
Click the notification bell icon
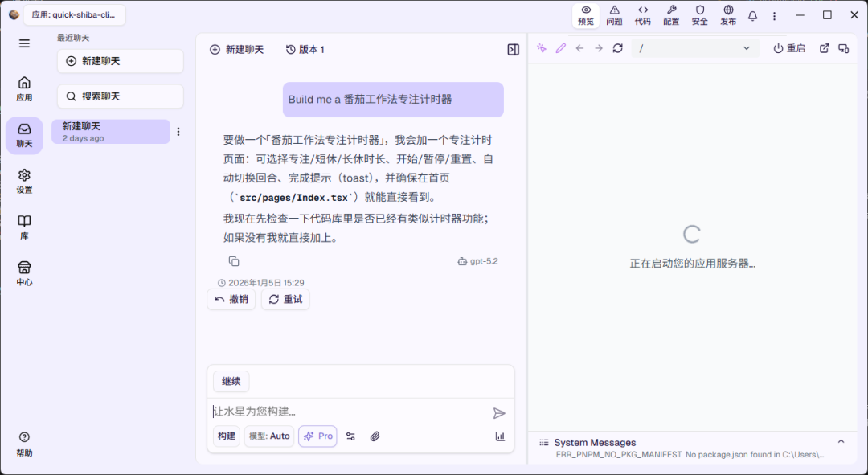coord(752,15)
